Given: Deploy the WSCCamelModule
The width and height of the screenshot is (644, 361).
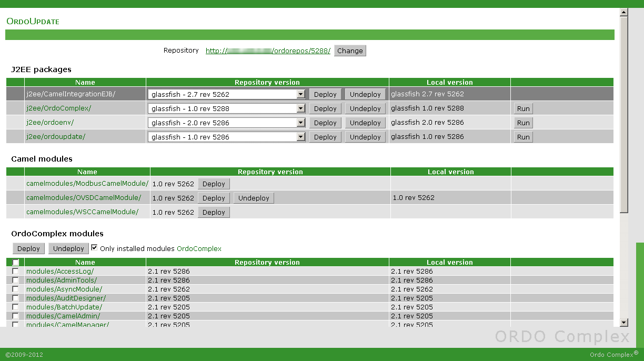Looking at the screenshot, I should [214, 212].
